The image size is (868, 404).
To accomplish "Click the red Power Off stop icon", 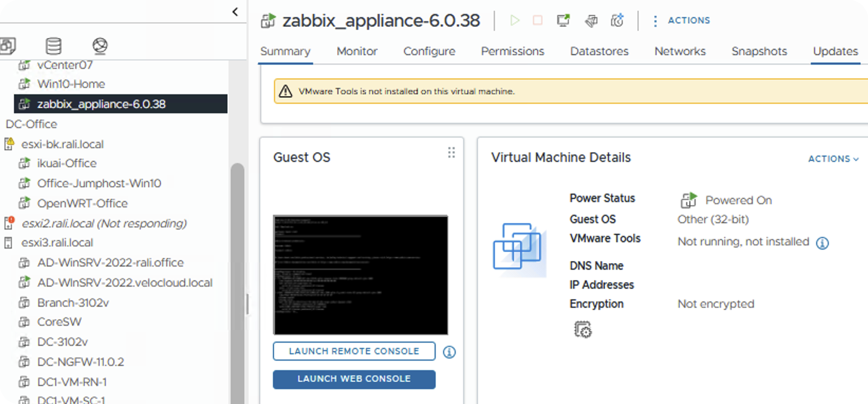I will (x=538, y=21).
